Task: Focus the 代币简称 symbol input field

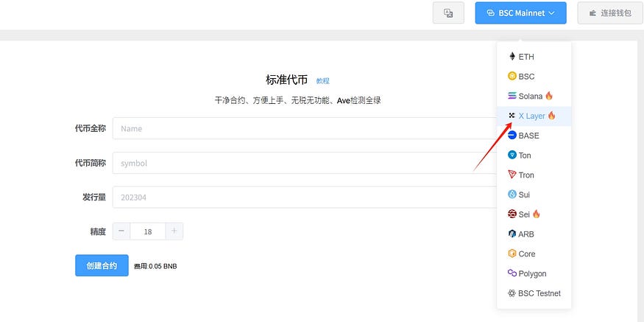Action: [x=305, y=163]
